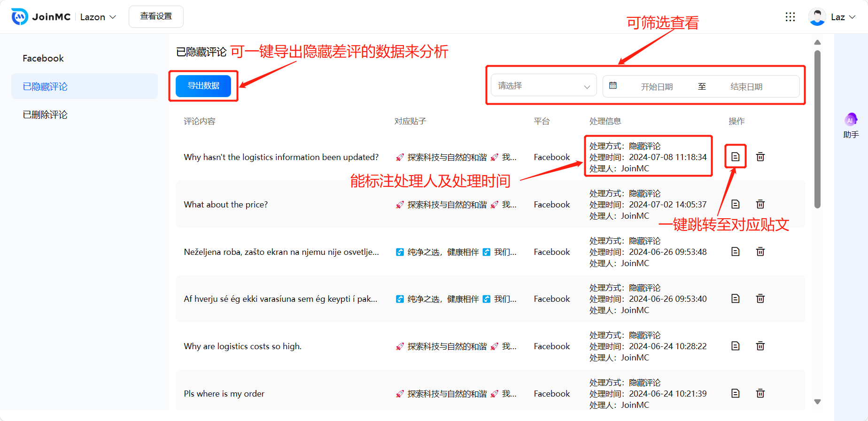Open post for 'Af hverju sé ég' comment
Screen dimensions: 868x421
(735, 299)
